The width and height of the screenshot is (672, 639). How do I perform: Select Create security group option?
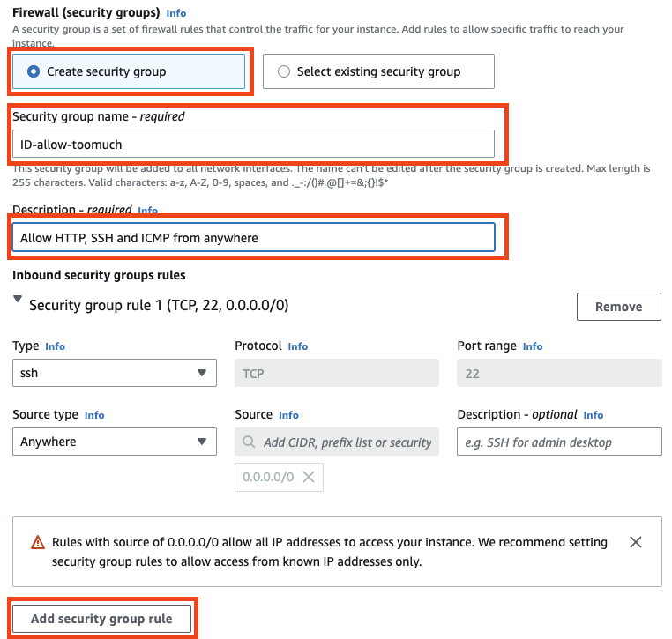(129, 71)
